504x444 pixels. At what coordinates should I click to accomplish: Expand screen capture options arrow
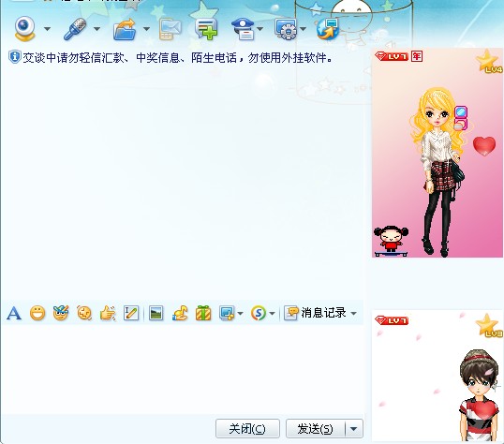240,313
